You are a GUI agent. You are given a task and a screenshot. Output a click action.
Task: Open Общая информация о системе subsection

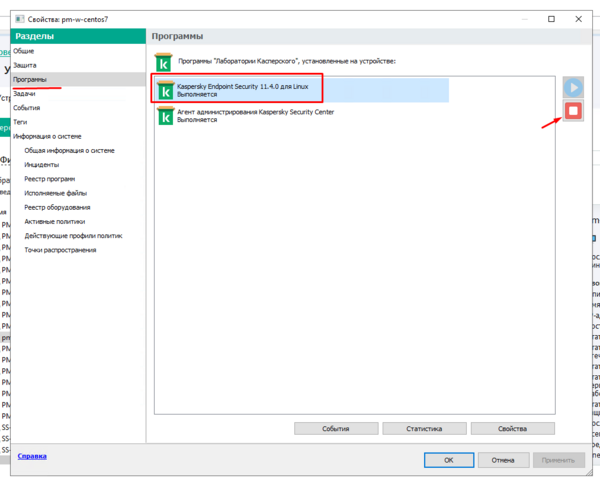tap(69, 150)
